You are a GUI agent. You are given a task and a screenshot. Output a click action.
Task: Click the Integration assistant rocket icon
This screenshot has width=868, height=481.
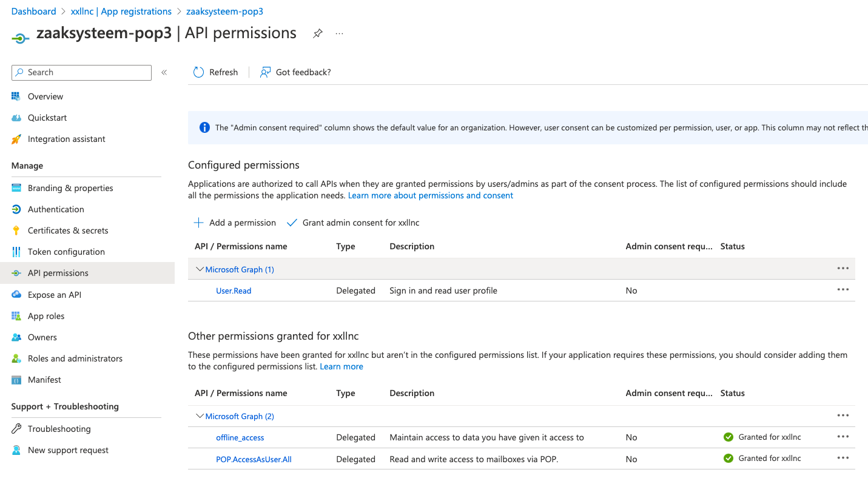coord(16,139)
